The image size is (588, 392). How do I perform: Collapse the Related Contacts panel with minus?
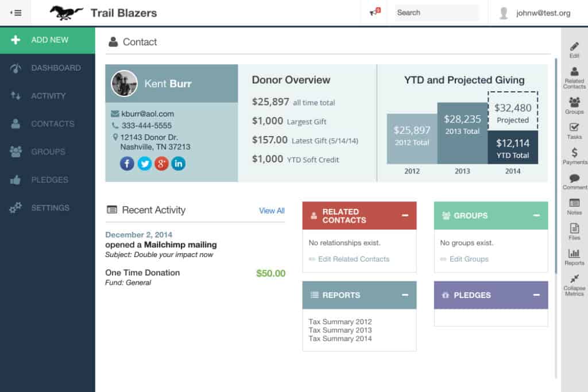[x=405, y=215]
